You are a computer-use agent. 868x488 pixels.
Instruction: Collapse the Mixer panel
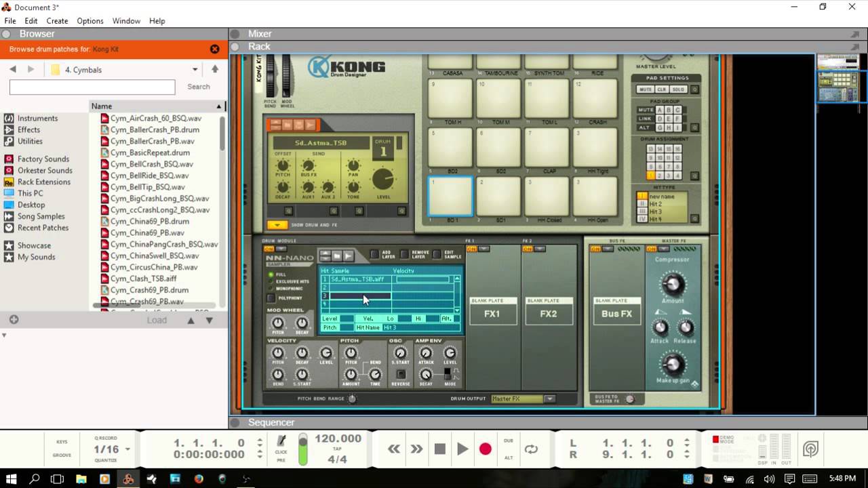tap(235, 33)
